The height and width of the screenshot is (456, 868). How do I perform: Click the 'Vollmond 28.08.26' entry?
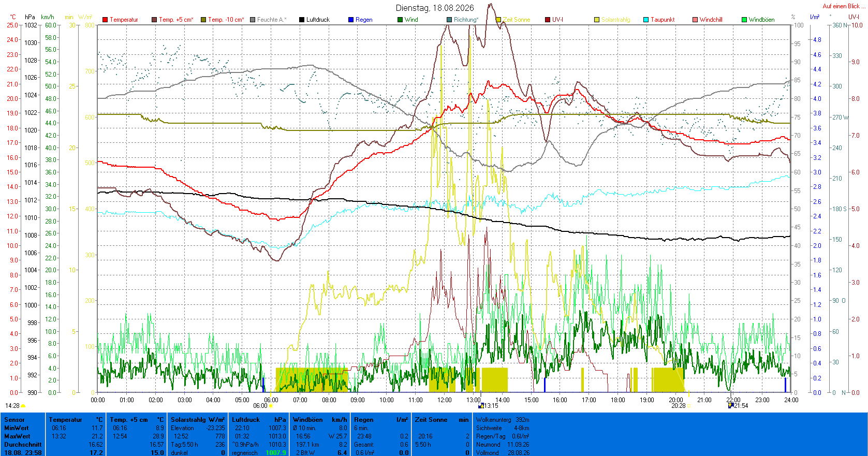pyautogui.click(x=503, y=453)
